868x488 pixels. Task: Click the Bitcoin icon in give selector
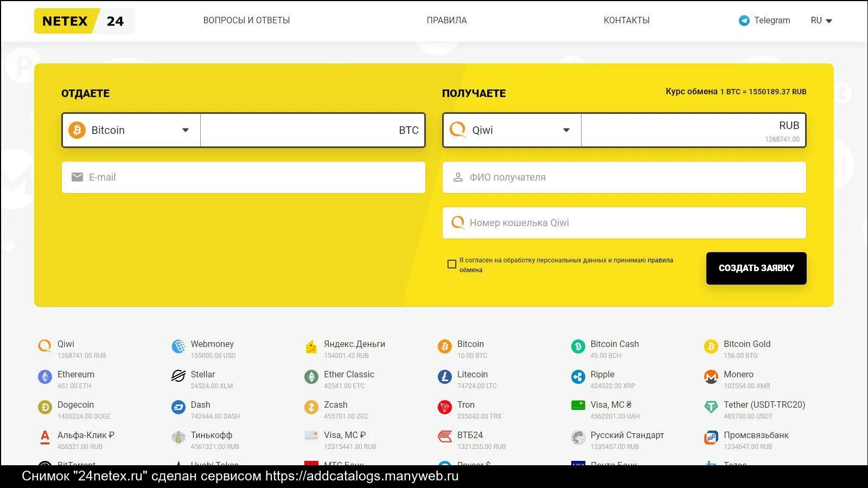[77, 130]
